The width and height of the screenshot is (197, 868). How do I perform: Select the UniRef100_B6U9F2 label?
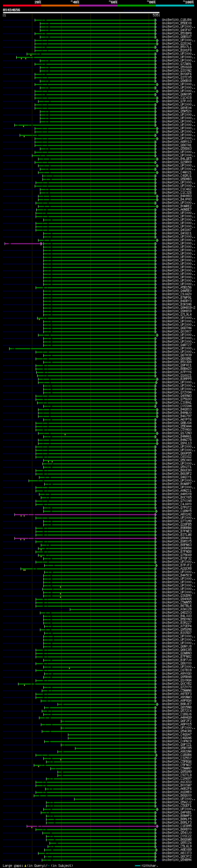[x=177, y=474]
